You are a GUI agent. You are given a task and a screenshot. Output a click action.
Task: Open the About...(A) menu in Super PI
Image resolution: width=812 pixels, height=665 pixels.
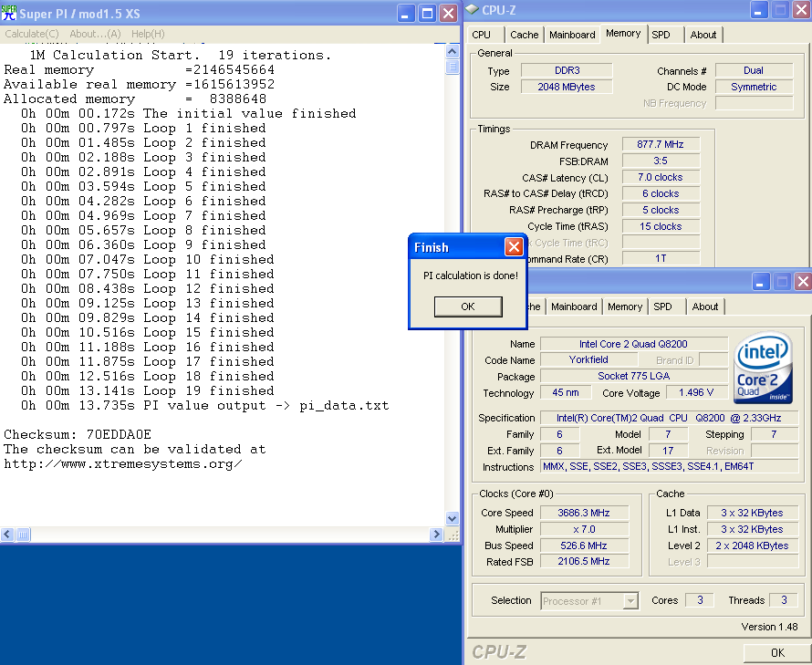tap(95, 34)
